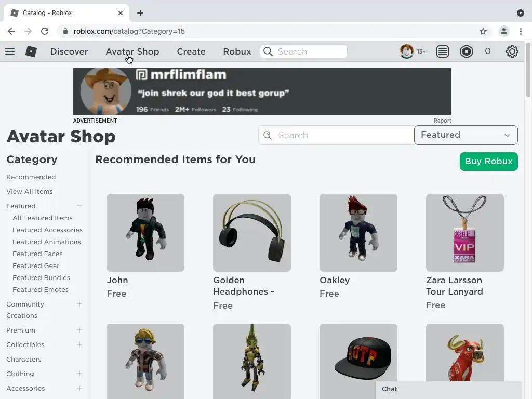Screen dimensions: 532x399
Task: Open the John character thumbnail
Action: click(x=145, y=233)
